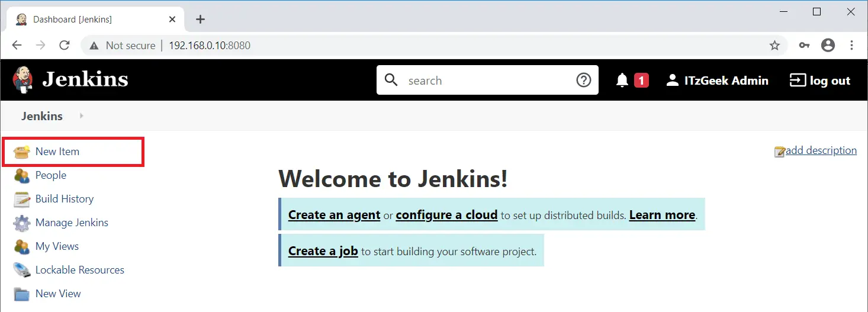This screenshot has width=868, height=312.
Task: Click the Lockable Resources drive icon
Action: [x=21, y=270]
